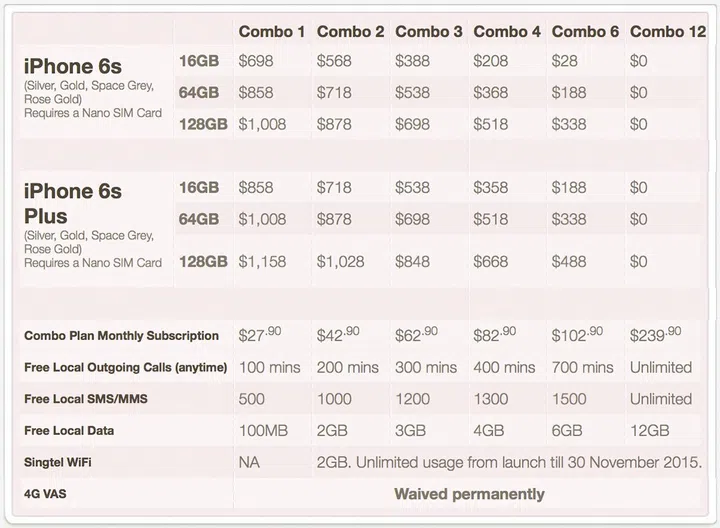Image resolution: width=720 pixels, height=528 pixels.
Task: Click the Free Local Outgoing Calls label
Action: coord(125,368)
